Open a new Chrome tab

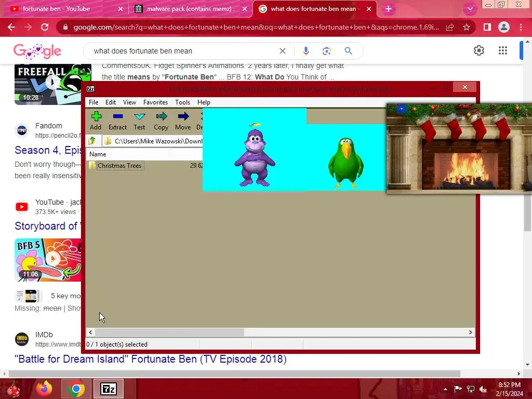[x=389, y=9]
